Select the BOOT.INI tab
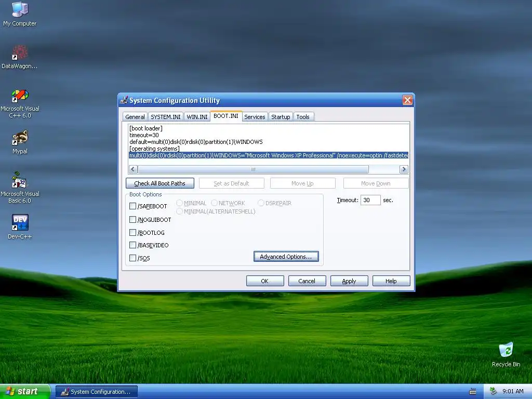This screenshot has height=399, width=532. 226,116
